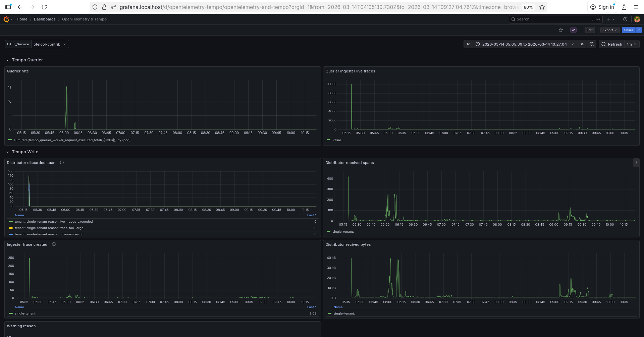644x337 pixels.
Task: Bookmark this page with the star icon
Action: [x=542, y=7]
